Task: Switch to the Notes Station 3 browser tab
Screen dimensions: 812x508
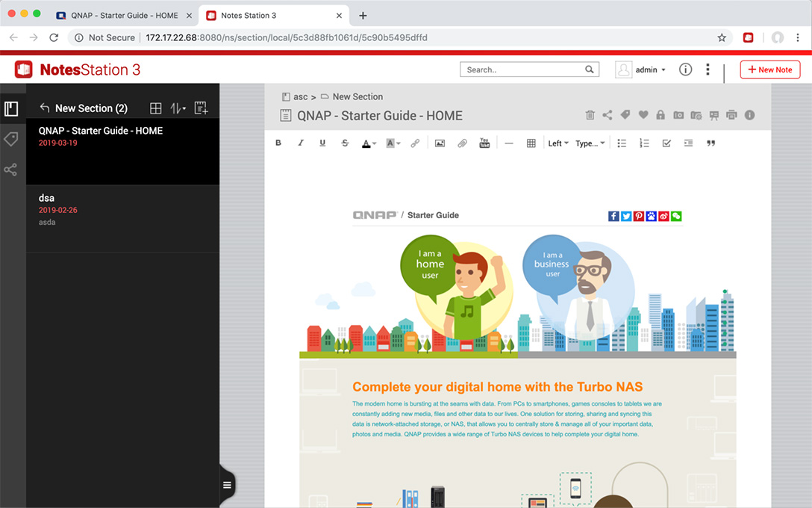Action: click(x=246, y=14)
